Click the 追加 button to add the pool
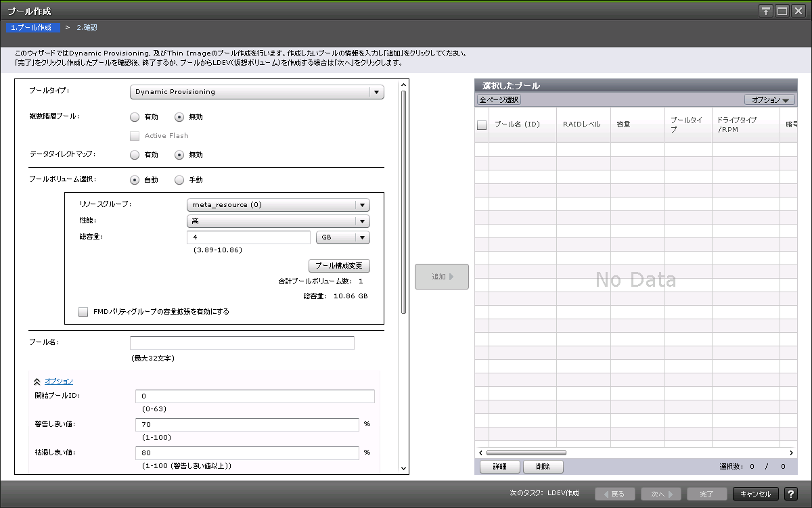The height and width of the screenshot is (508, 812). point(441,276)
